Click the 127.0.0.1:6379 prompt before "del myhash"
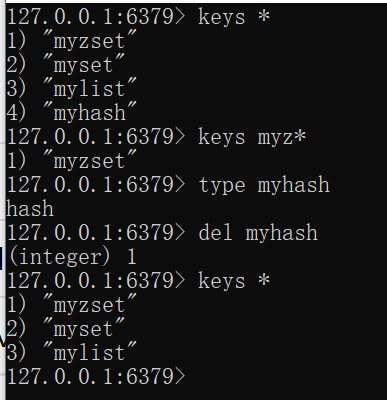The image size is (387, 400). coord(96,233)
